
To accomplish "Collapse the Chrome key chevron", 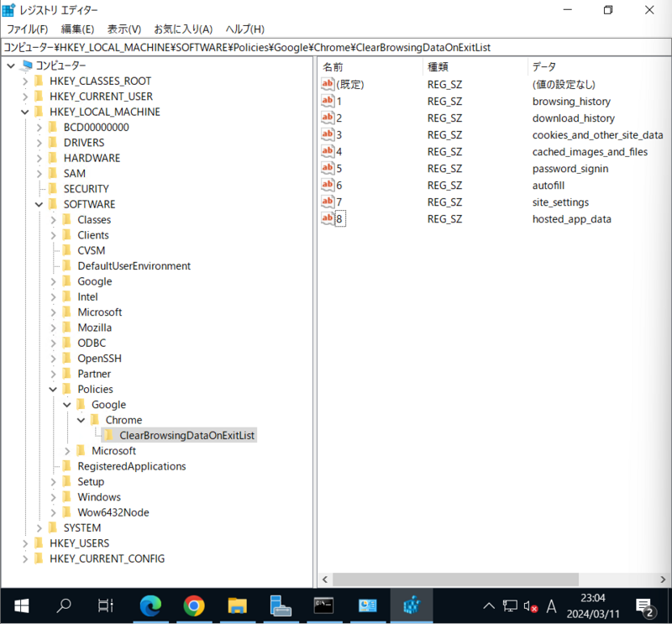I will pyautogui.click(x=81, y=420).
